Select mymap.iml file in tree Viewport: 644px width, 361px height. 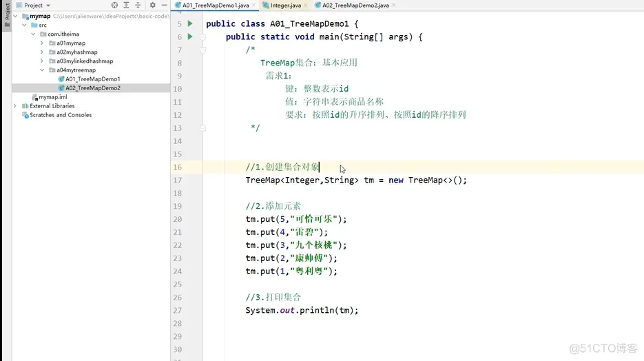coord(52,97)
